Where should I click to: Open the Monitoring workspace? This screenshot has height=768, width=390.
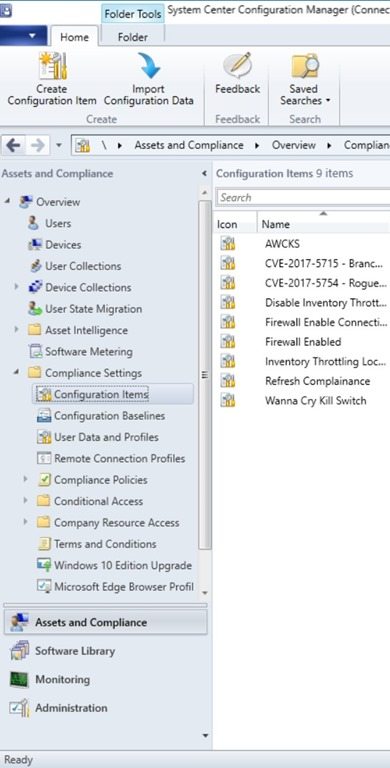click(x=105, y=680)
